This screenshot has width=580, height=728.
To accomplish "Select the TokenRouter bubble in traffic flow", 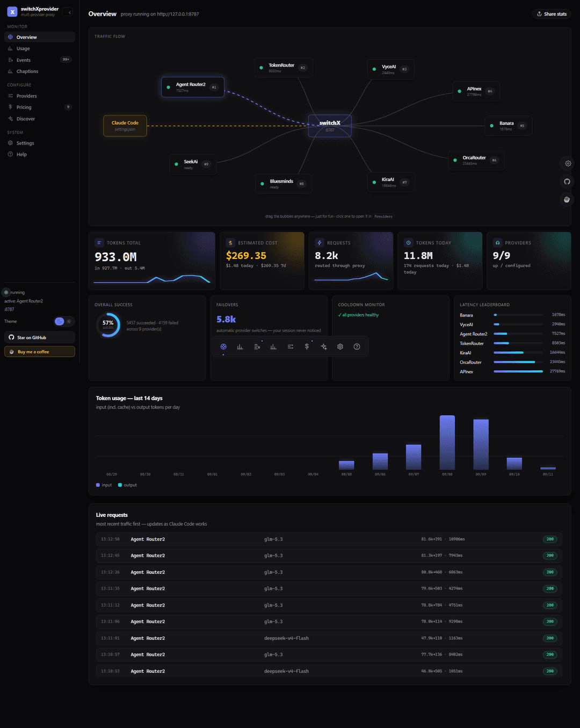I will (x=284, y=68).
